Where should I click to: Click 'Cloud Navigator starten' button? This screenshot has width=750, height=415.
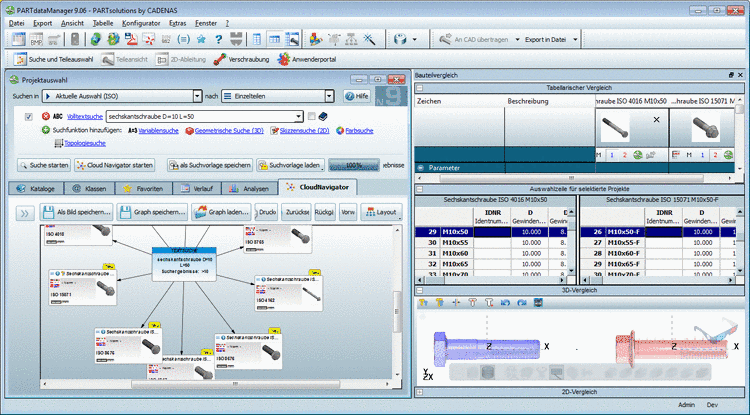pyautogui.click(x=115, y=165)
